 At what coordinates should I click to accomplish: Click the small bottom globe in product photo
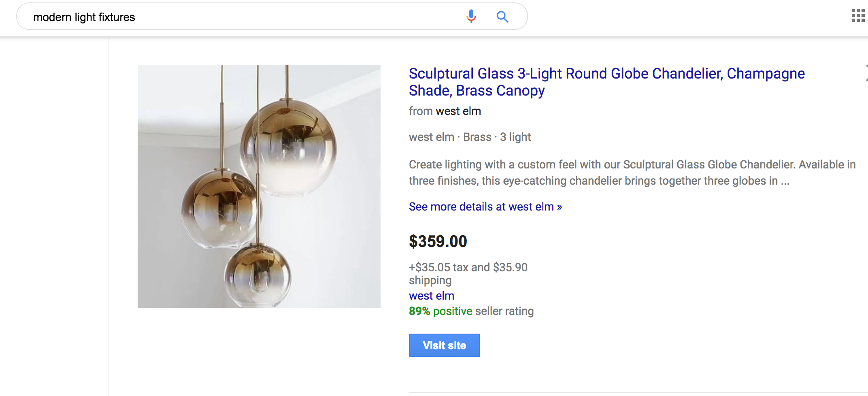coord(258,276)
